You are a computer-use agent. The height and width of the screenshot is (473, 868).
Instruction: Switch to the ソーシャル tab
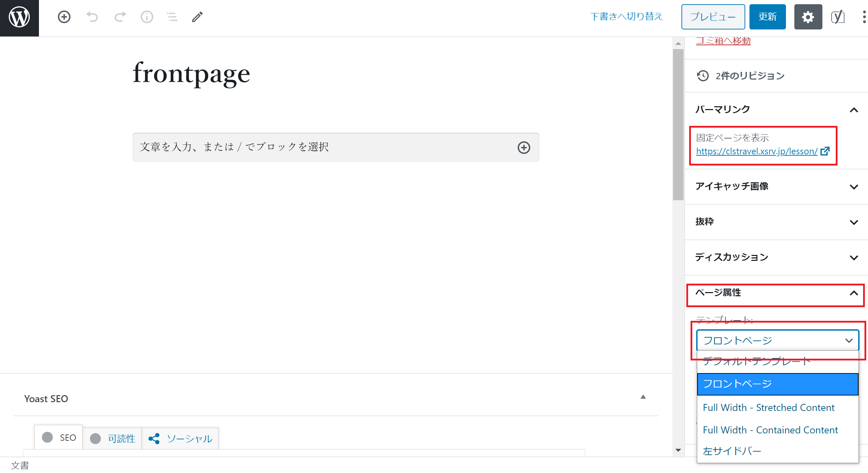(x=180, y=438)
